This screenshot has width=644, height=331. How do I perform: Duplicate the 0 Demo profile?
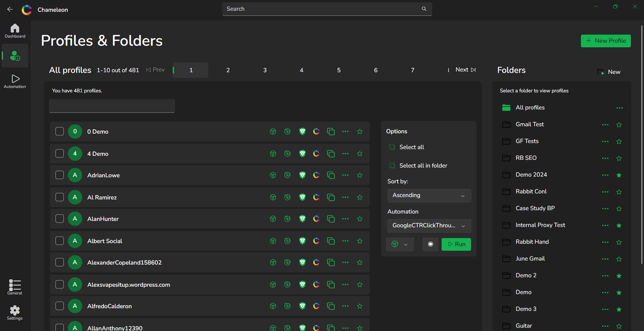click(x=331, y=131)
